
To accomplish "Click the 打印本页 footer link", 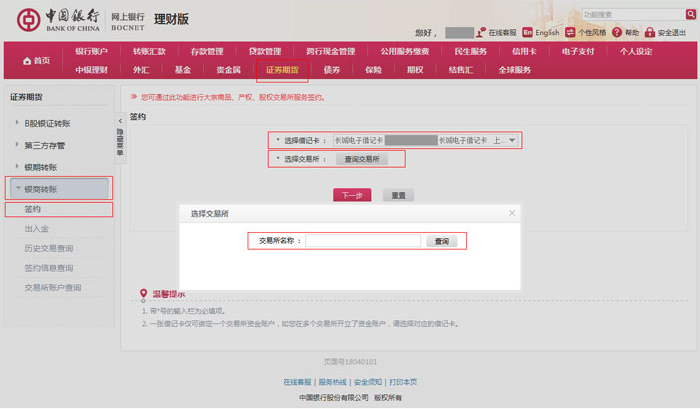I will [403, 382].
